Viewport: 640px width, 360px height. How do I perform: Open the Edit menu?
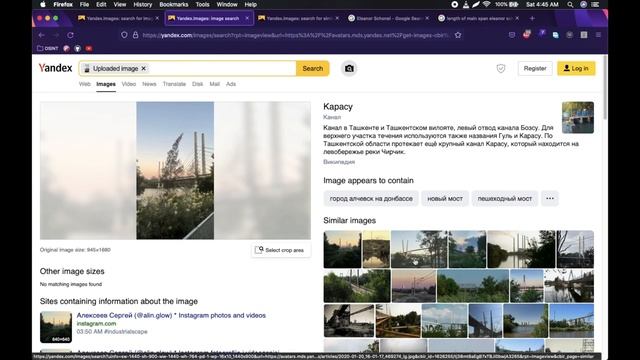[101, 4]
